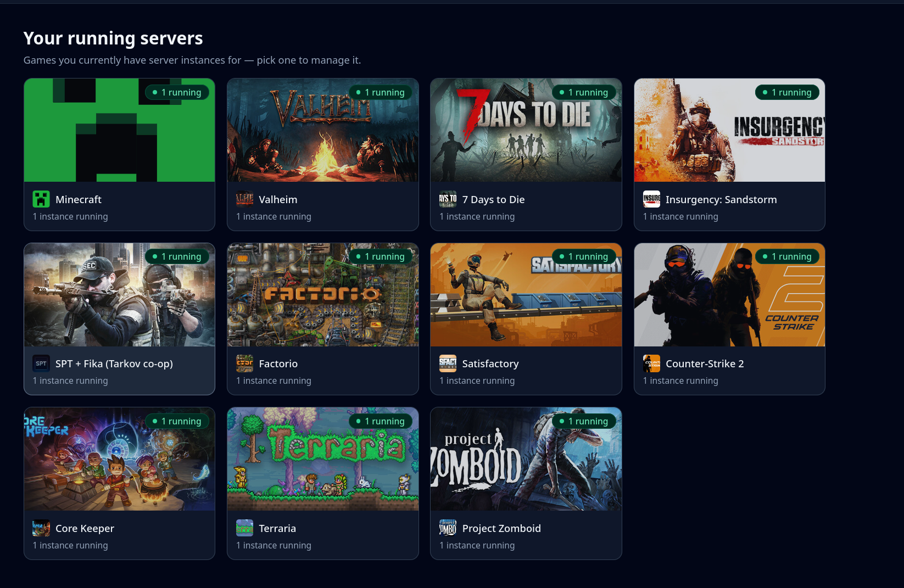904x588 pixels.
Task: Click the Satisfactory small game icon
Action: point(448,363)
